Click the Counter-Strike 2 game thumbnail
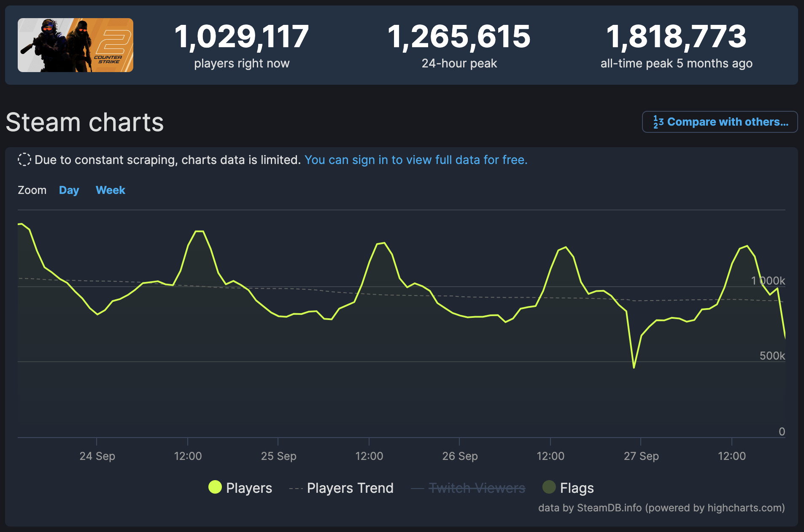Screen dimensions: 804x532 (76, 45)
